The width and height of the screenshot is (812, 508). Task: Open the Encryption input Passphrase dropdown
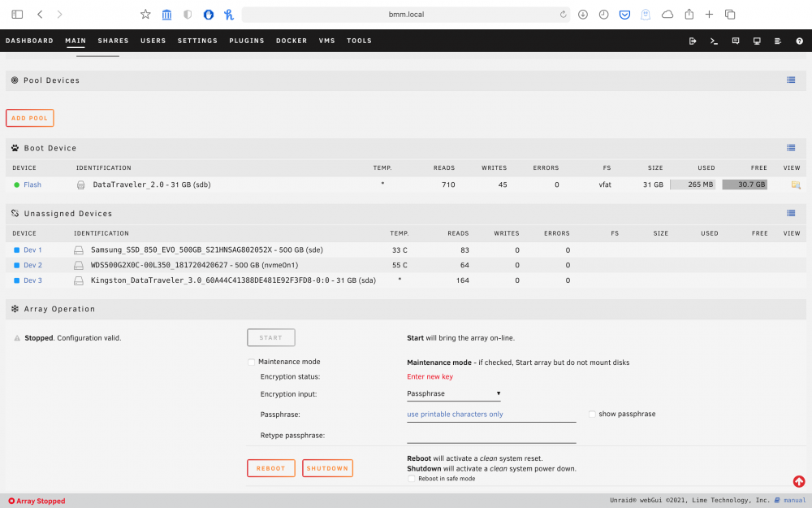coord(454,394)
